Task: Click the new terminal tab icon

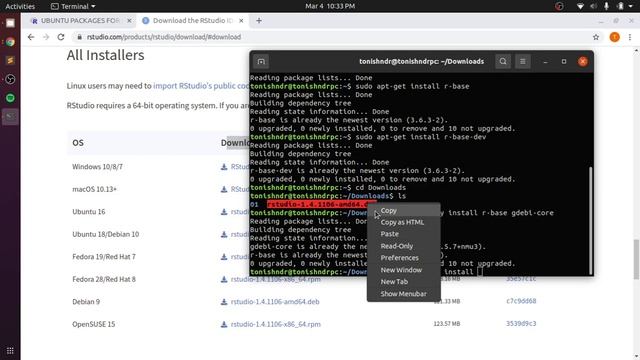Action: (261, 62)
